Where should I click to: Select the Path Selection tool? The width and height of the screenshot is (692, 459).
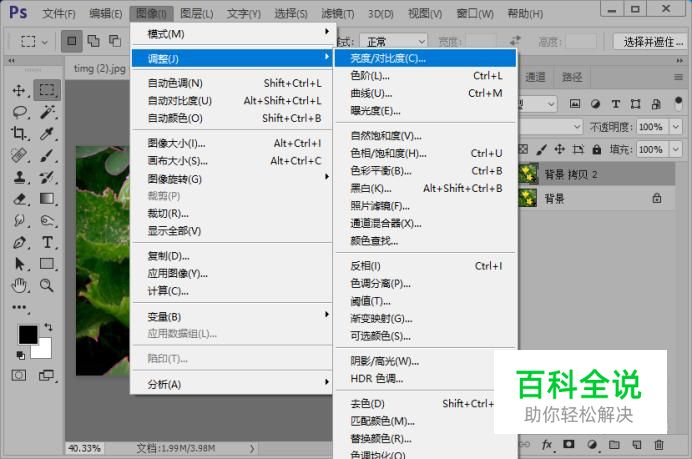tap(19, 264)
